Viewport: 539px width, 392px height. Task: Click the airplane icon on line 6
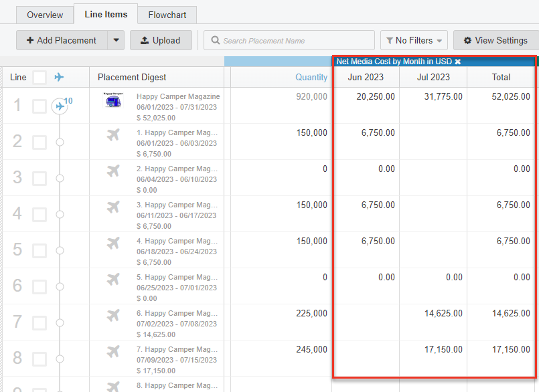click(x=112, y=280)
